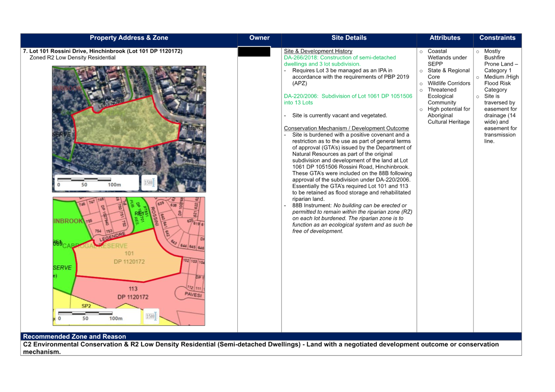This screenshot has width=555, height=392.
Task: Click the 'PAVESI' street label on zoning map
Action: pyautogui.click(x=193, y=295)
